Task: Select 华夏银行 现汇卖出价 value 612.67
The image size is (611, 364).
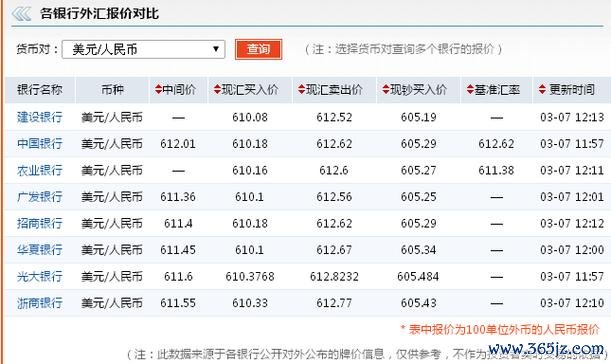Action: 334,250
